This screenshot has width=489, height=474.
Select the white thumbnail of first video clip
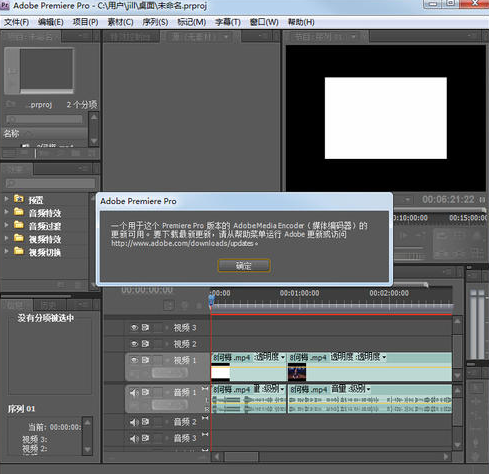tap(220, 373)
